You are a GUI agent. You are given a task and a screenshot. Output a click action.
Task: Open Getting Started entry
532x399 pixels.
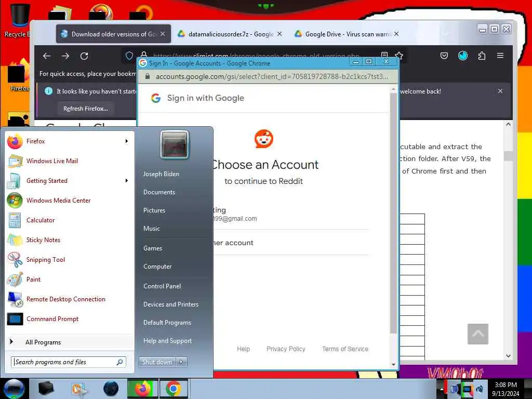pyautogui.click(x=70, y=180)
